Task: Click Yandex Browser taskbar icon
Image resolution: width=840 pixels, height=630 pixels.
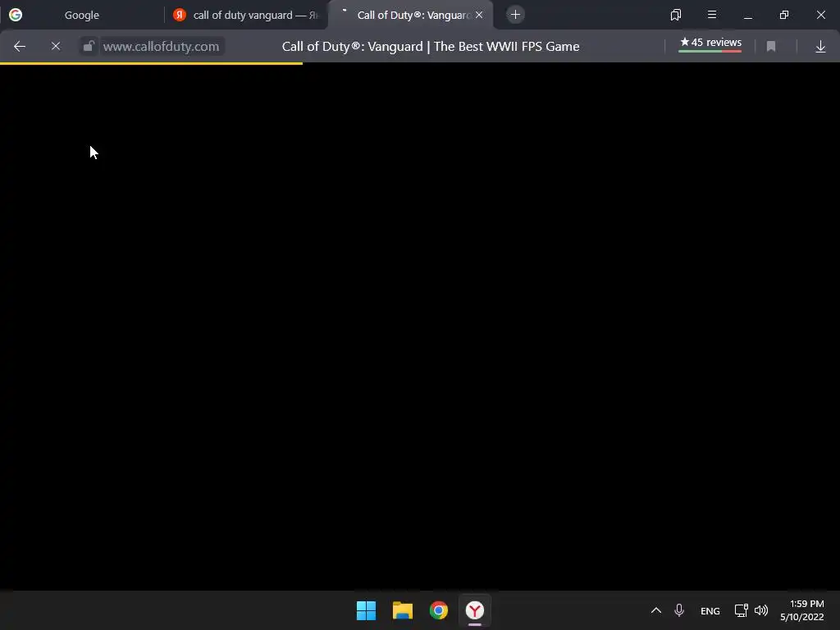Action: pyautogui.click(x=475, y=610)
